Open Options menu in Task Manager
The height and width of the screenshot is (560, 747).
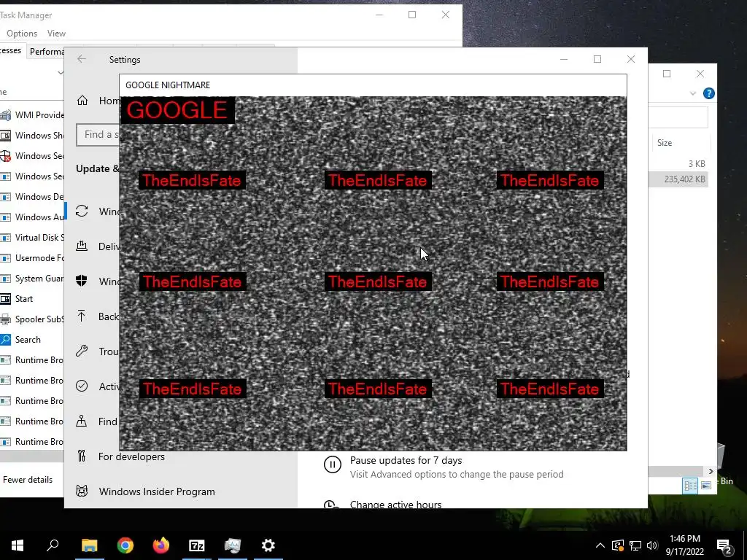[x=22, y=34]
